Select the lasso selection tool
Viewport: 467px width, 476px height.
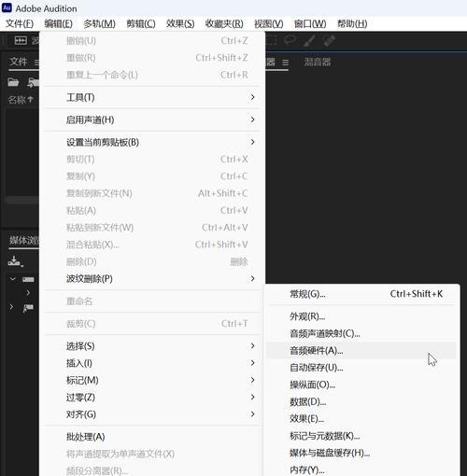tap(290, 40)
